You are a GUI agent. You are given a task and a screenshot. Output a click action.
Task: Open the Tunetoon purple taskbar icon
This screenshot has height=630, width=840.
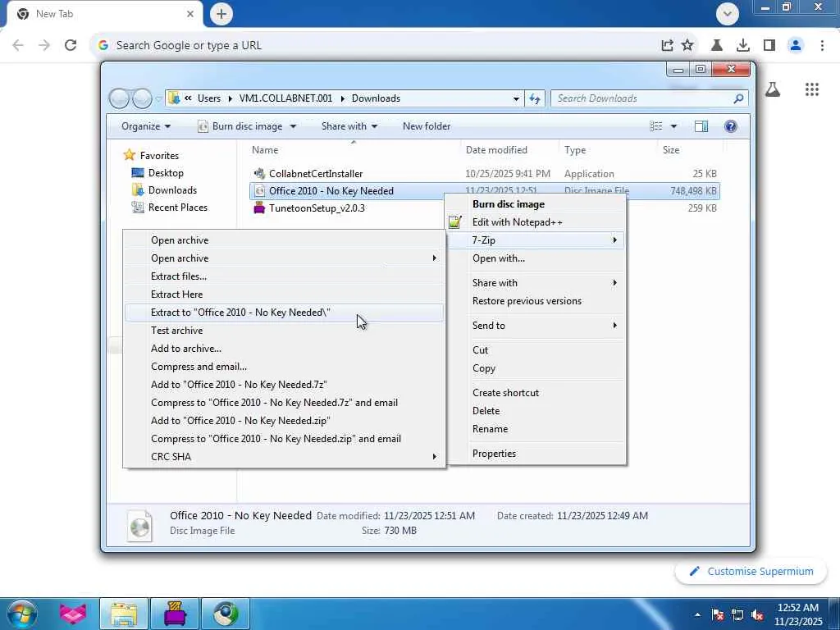(x=175, y=614)
